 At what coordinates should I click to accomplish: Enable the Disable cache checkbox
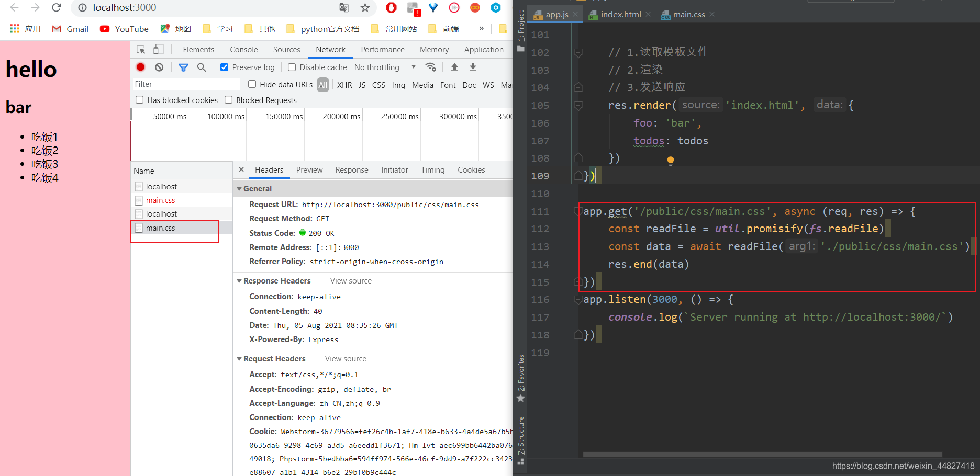292,67
